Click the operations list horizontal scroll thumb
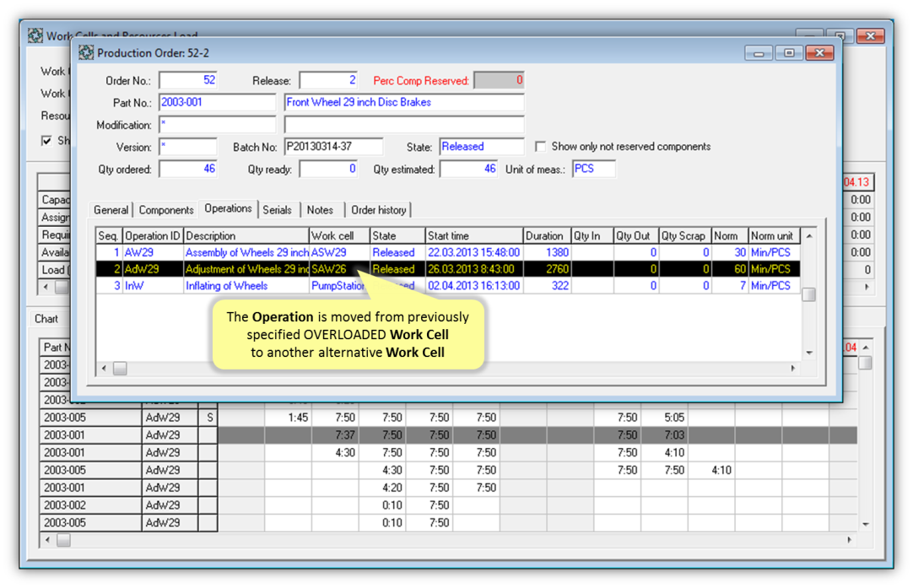 click(120, 368)
